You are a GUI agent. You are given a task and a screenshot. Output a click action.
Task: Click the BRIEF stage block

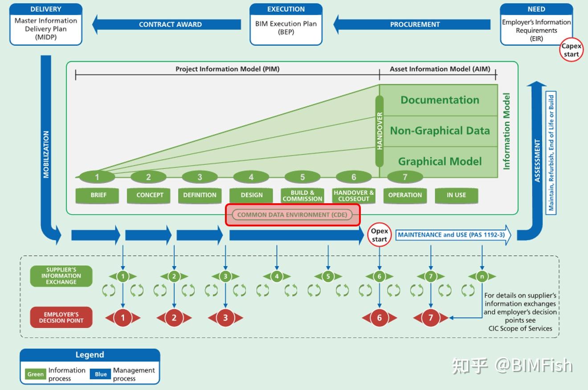tap(98, 195)
